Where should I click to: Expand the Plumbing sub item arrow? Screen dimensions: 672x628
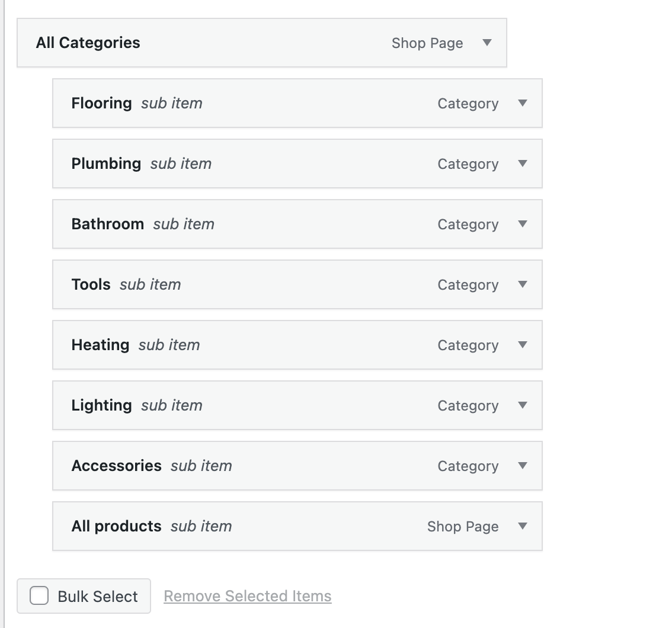[523, 164]
